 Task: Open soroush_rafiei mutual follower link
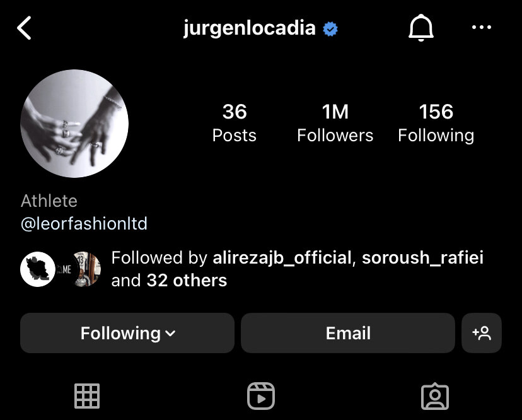coord(422,257)
